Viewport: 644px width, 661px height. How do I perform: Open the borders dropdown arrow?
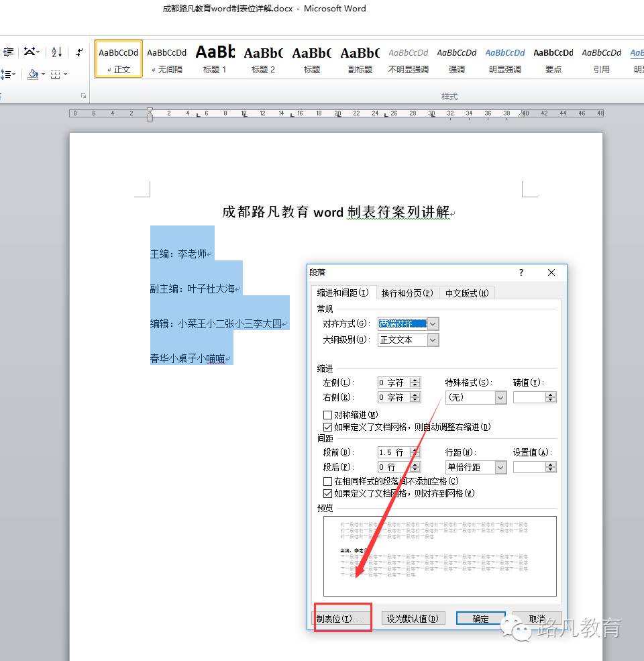pyautogui.click(x=65, y=74)
